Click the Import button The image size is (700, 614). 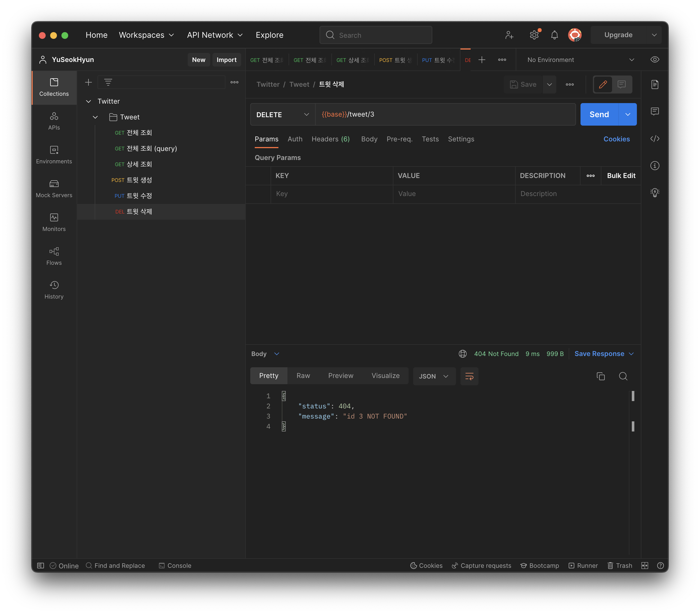point(226,59)
